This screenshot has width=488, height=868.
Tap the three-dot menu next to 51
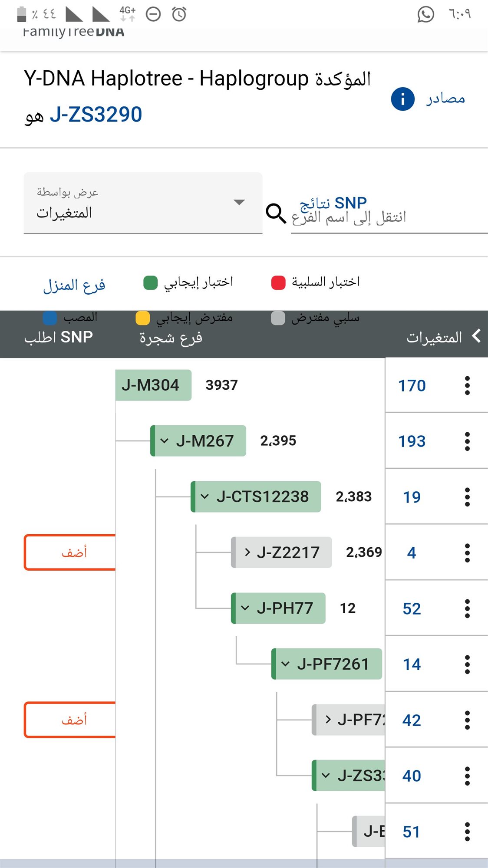point(467,832)
